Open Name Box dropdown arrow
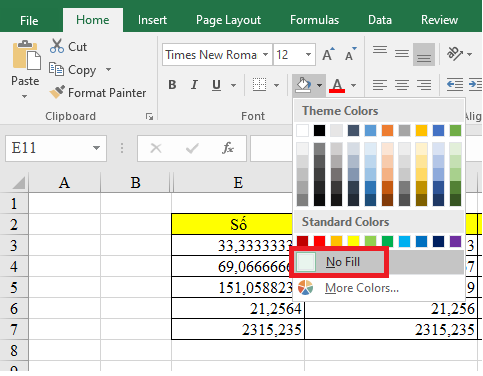 [x=97, y=148]
